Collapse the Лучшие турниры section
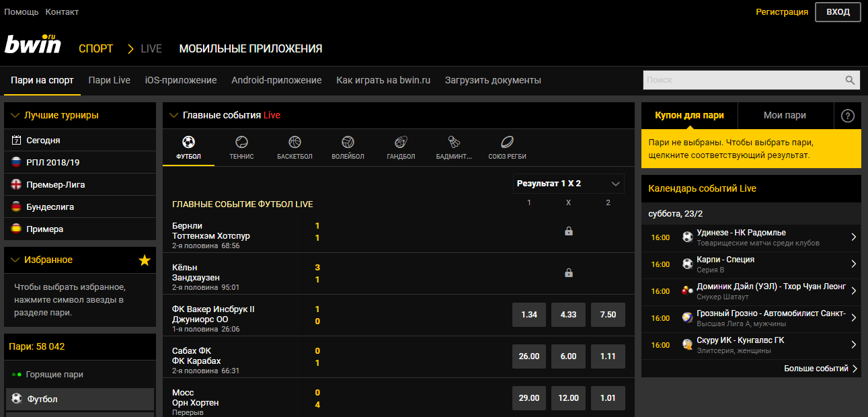 click(x=15, y=116)
